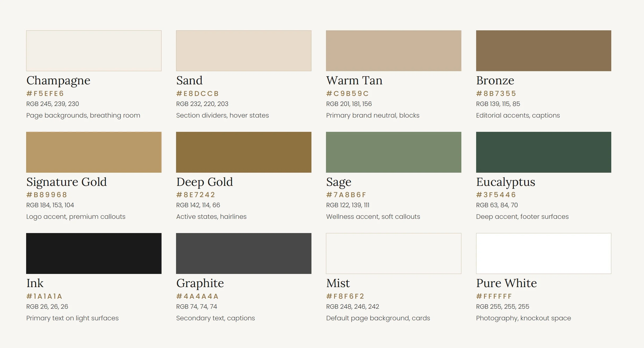Click hex code #3F5446
644x348 pixels.
pos(496,195)
